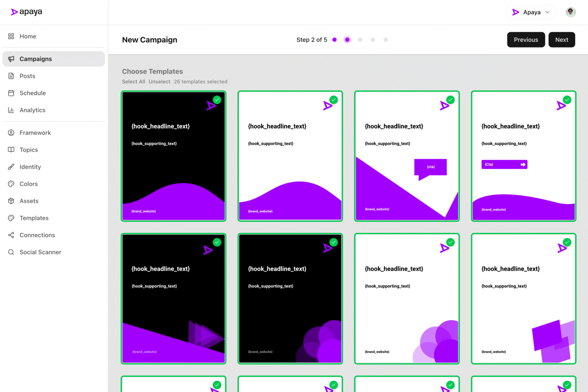
Task: Open the user profile avatar menu
Action: point(571,12)
